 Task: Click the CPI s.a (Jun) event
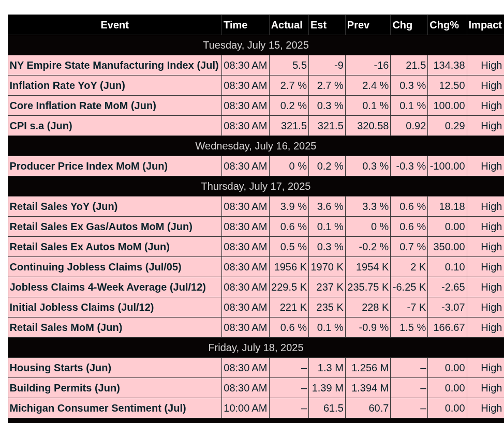coord(41,126)
